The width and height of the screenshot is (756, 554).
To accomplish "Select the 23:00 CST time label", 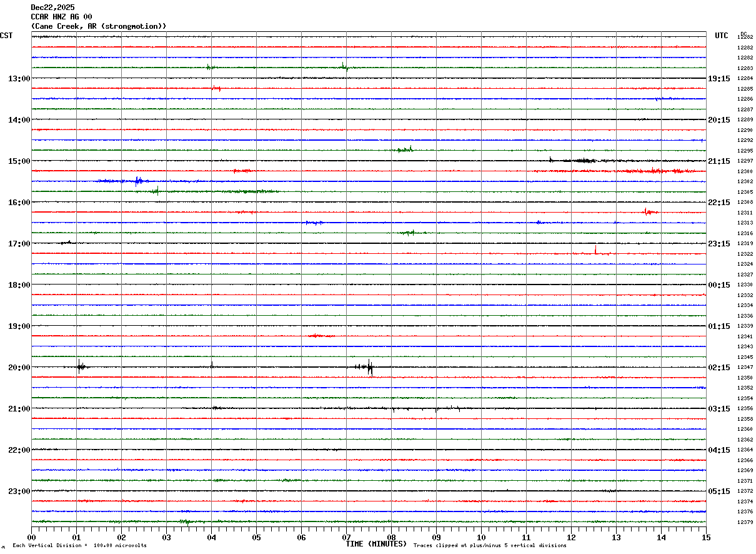I will pos(19,491).
